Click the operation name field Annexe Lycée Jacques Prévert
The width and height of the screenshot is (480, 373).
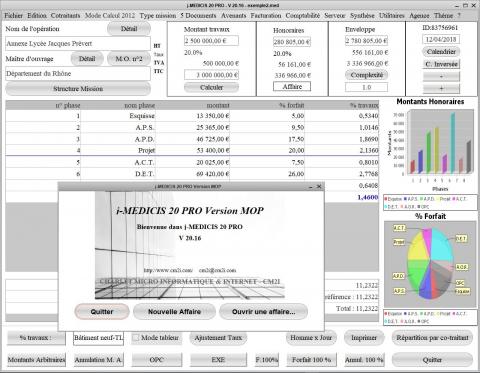pyautogui.click(x=78, y=44)
